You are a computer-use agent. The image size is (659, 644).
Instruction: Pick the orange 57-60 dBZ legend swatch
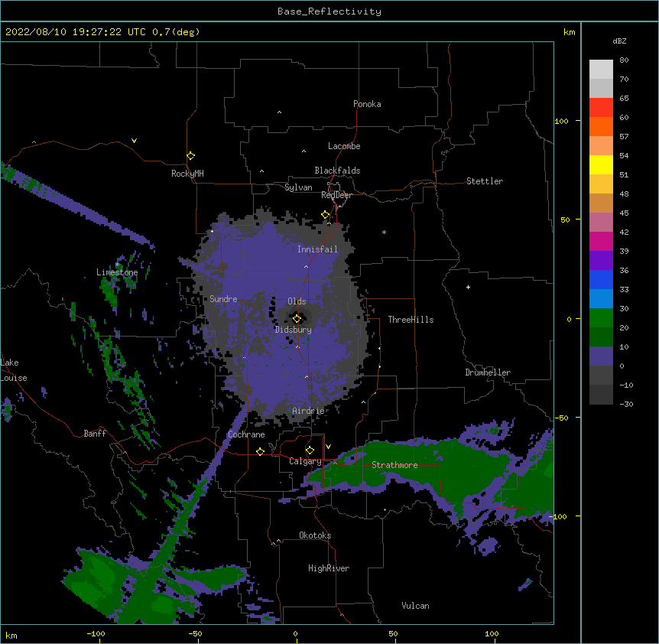coord(601,126)
